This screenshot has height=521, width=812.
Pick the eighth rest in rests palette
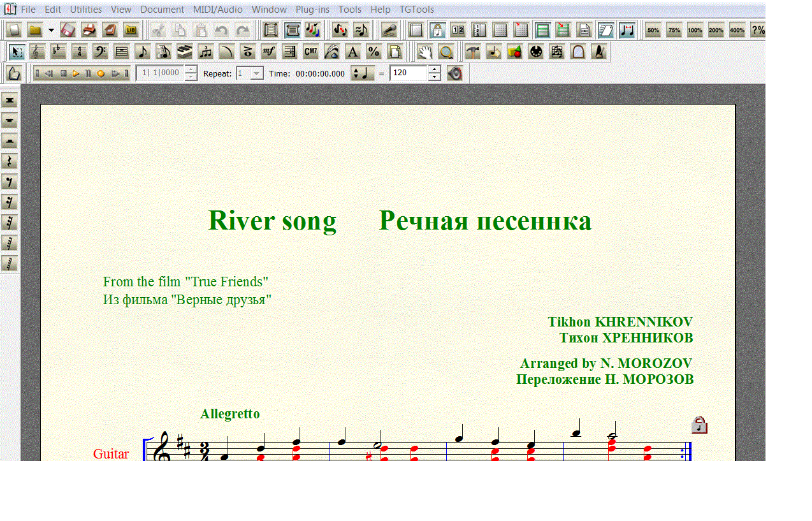(x=10, y=182)
